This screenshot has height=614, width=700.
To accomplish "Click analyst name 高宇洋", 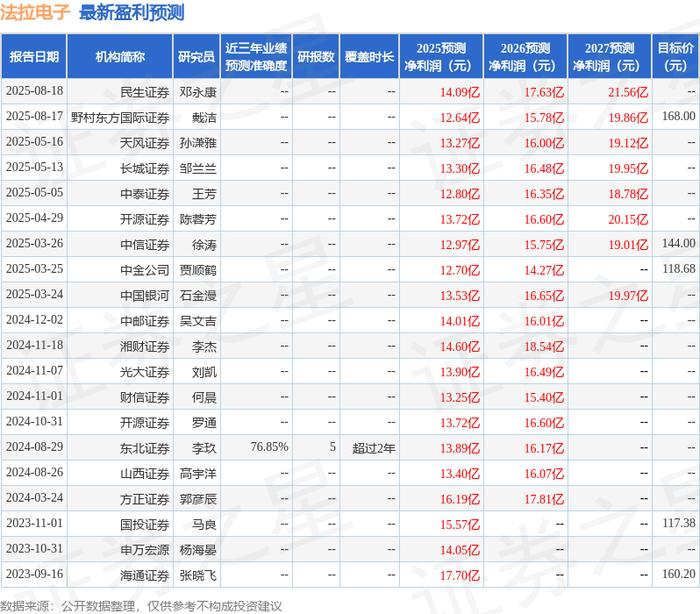I will (x=198, y=474).
